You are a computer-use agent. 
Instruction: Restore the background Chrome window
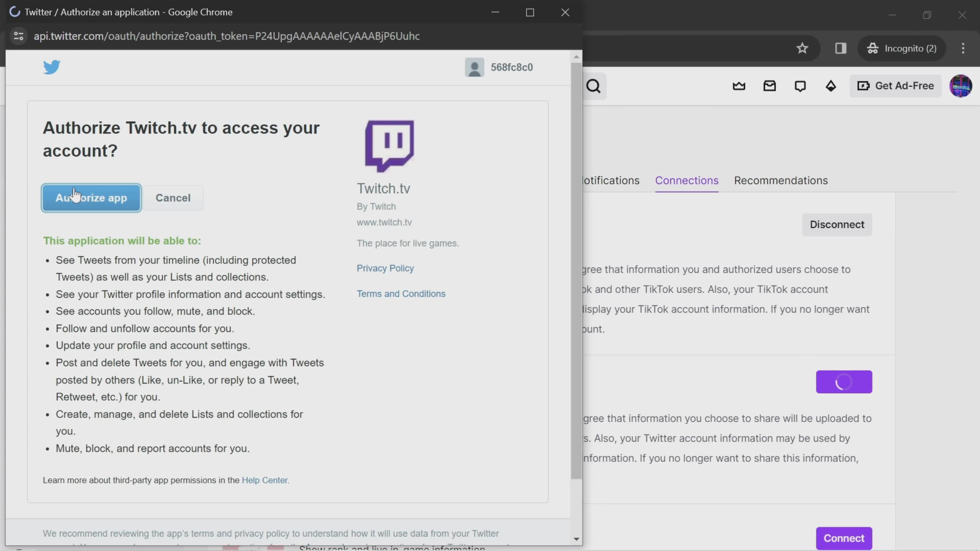(x=927, y=15)
